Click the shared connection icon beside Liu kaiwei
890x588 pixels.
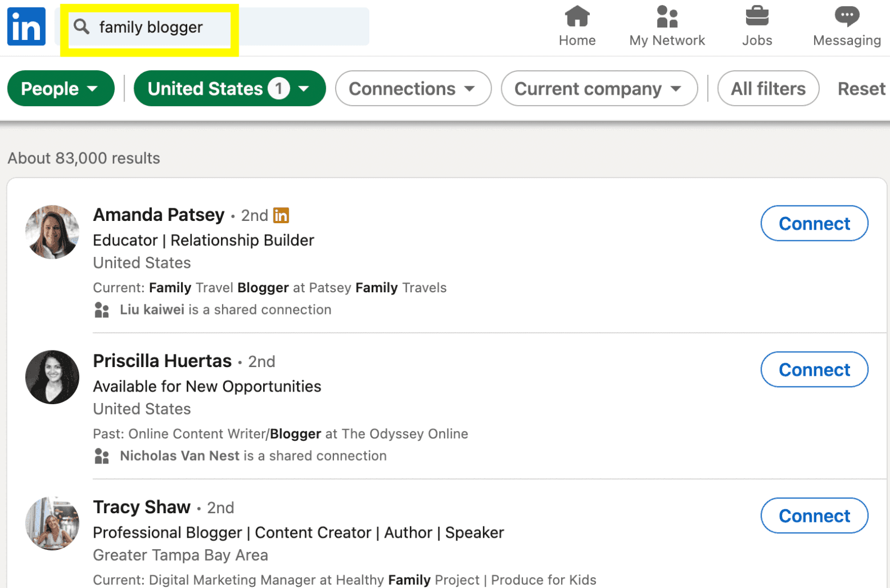coord(102,309)
